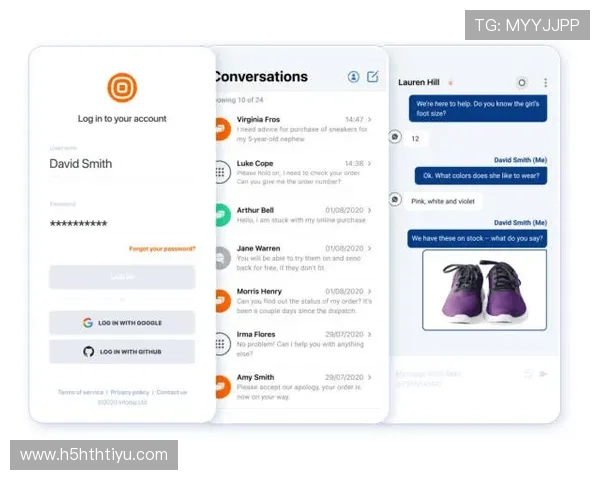
Task: Open the Luke Cope conversation
Action: (x=295, y=171)
